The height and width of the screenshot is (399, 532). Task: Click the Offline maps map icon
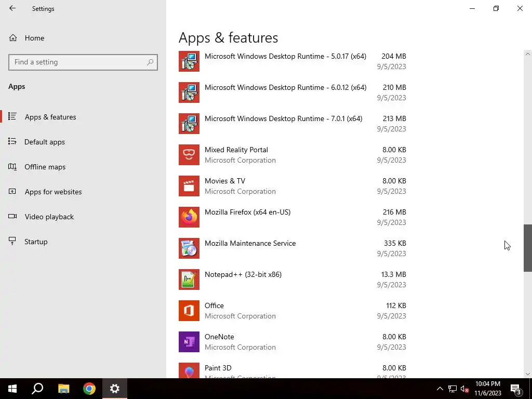12,167
